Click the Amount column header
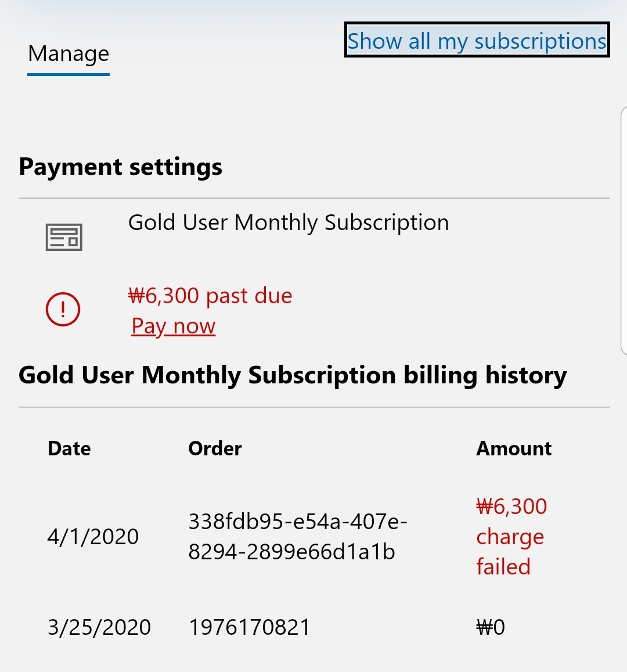This screenshot has height=672, width=627. [514, 449]
